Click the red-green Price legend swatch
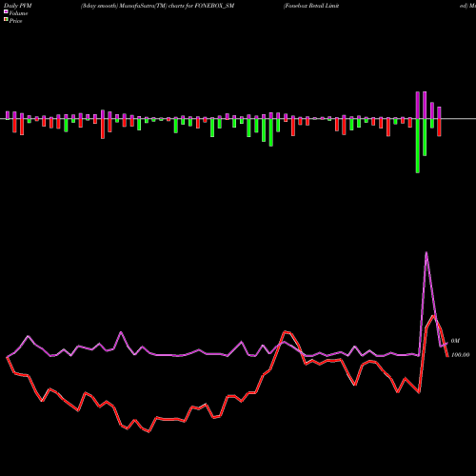 pos(6,20)
